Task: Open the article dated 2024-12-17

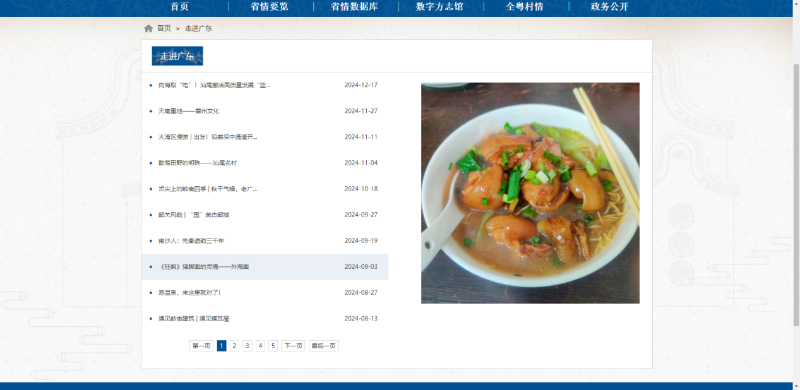Action: tap(214, 85)
